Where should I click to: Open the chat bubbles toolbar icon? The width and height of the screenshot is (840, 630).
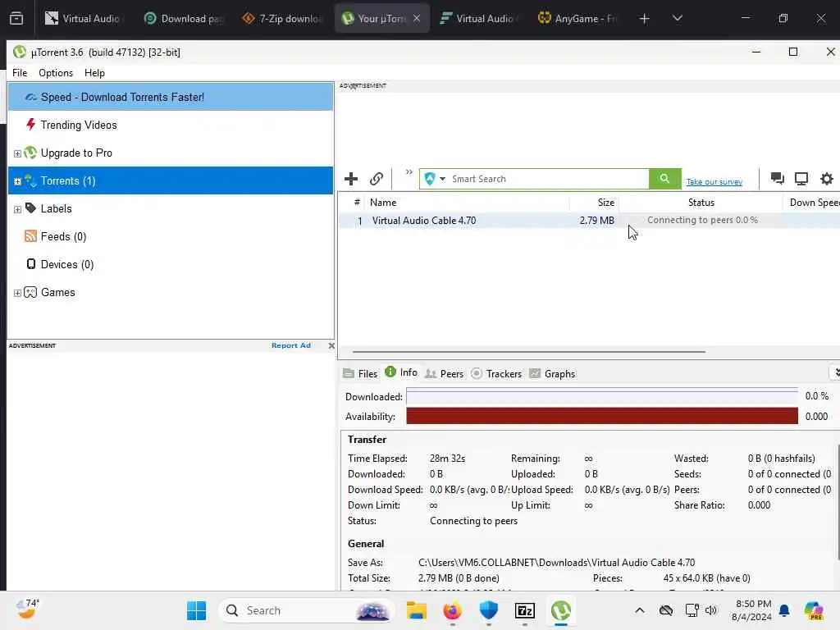coord(778,178)
